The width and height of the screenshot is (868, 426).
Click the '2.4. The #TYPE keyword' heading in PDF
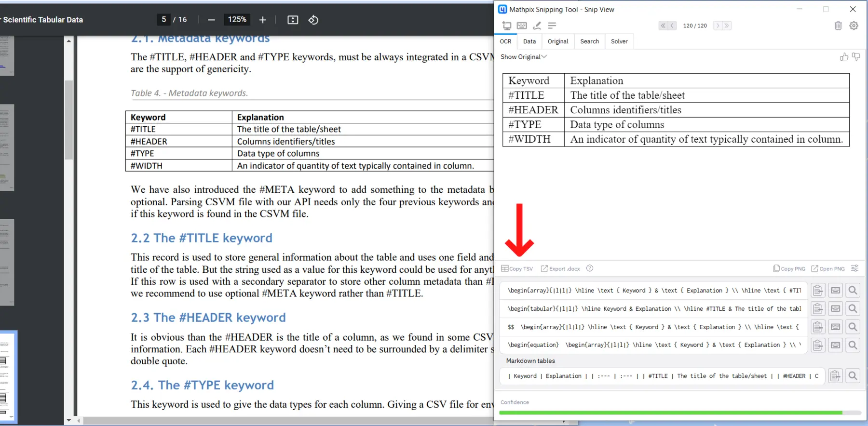[x=202, y=385]
